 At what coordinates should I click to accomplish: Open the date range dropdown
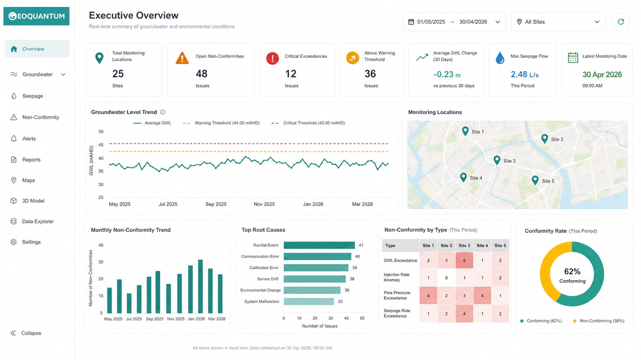tap(454, 22)
